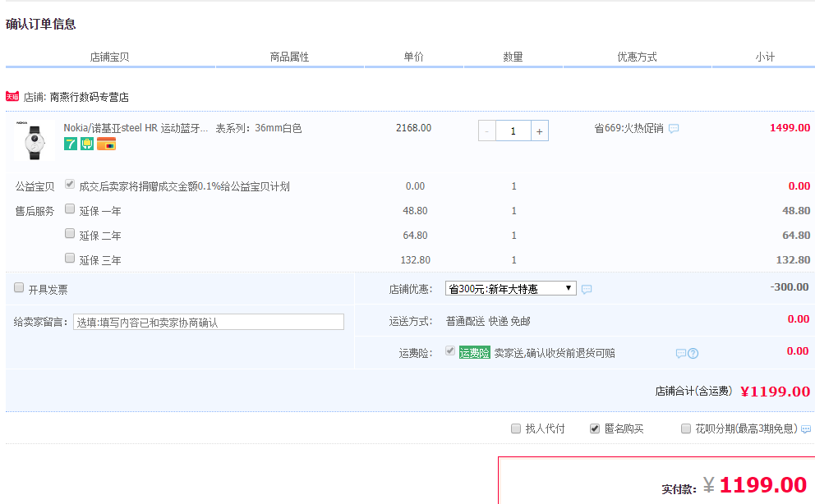Click the orange credit card icon
This screenshot has width=815, height=504.
point(106,144)
